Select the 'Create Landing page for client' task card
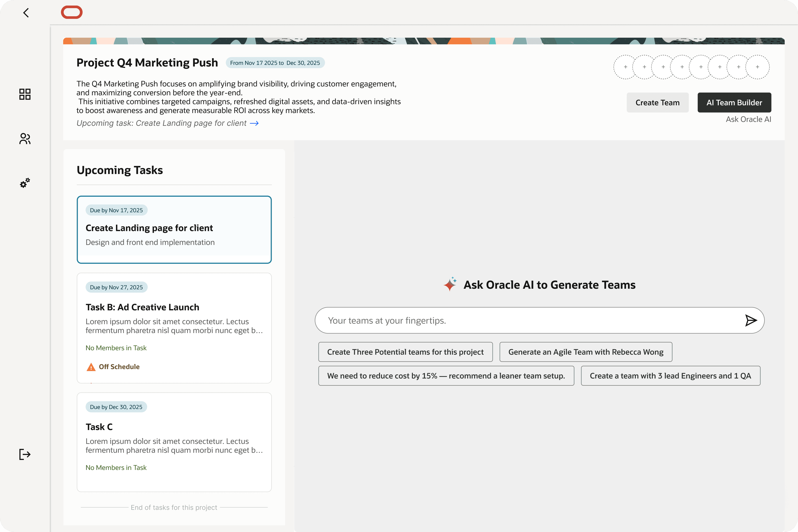The image size is (798, 532). pyautogui.click(x=174, y=229)
